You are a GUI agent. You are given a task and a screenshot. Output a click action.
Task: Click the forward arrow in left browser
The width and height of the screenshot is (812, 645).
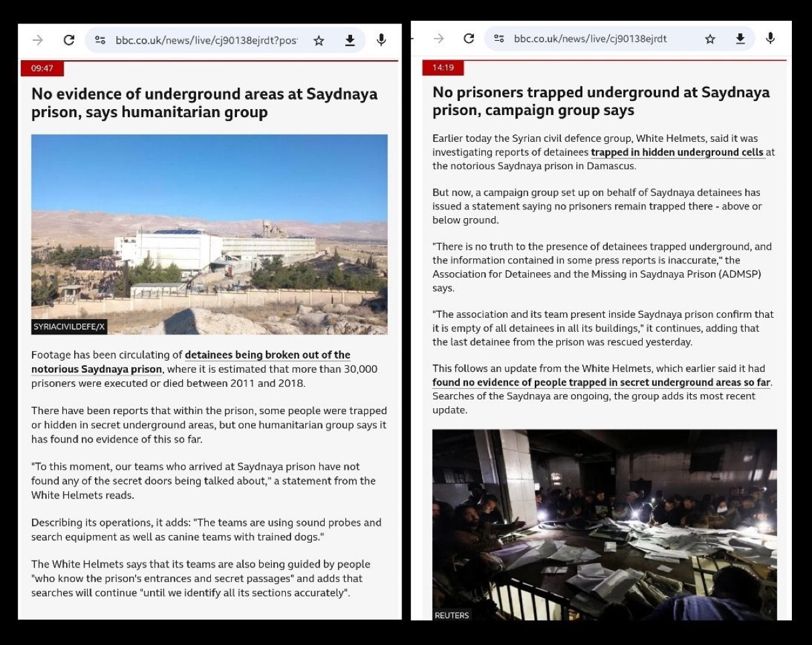pos(37,40)
